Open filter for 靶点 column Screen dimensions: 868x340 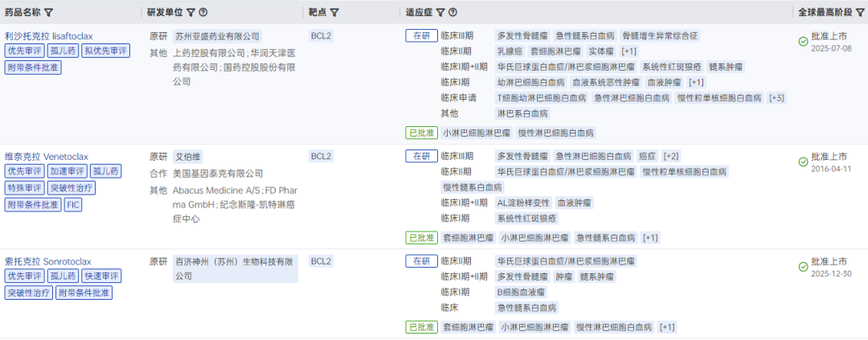click(x=334, y=13)
